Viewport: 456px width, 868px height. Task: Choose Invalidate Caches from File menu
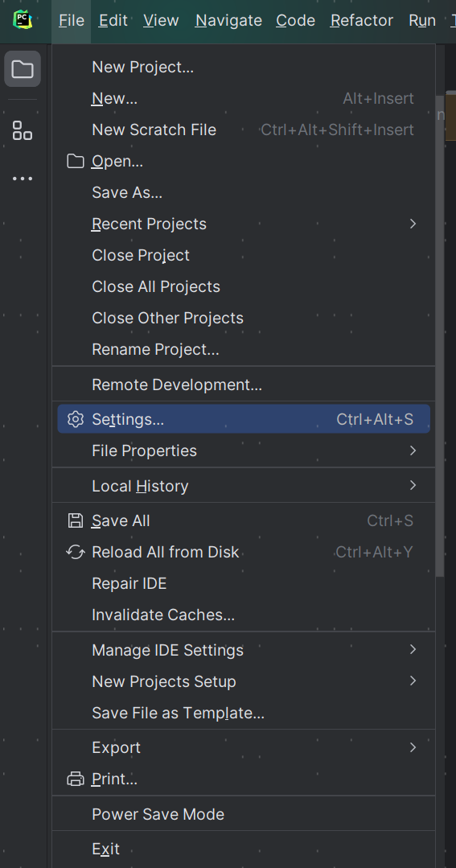[x=244, y=615]
